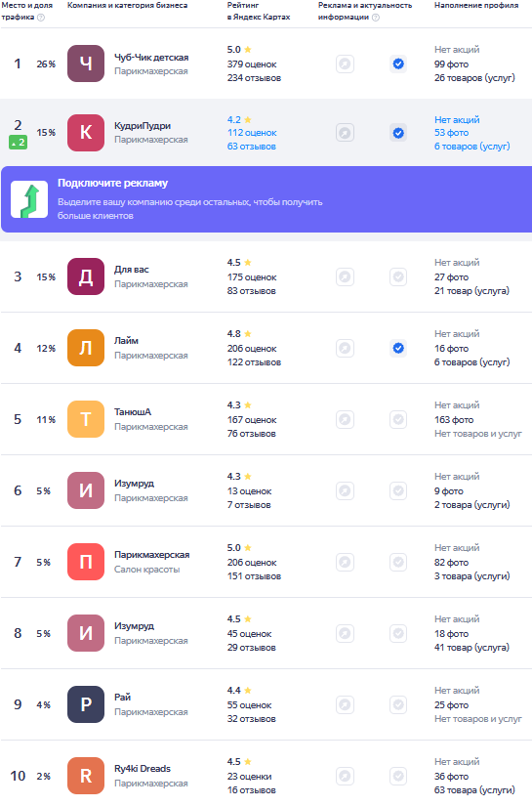532x806 pixels.
Task: Open the Парикмахерская salon company name
Action: [x=152, y=555]
